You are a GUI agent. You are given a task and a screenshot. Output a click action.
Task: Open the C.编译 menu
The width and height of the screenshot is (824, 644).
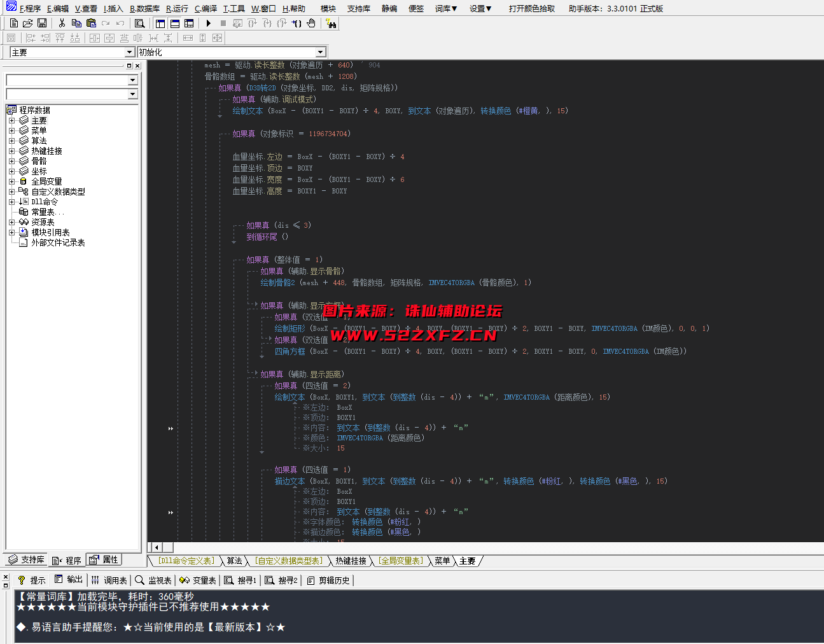point(206,8)
